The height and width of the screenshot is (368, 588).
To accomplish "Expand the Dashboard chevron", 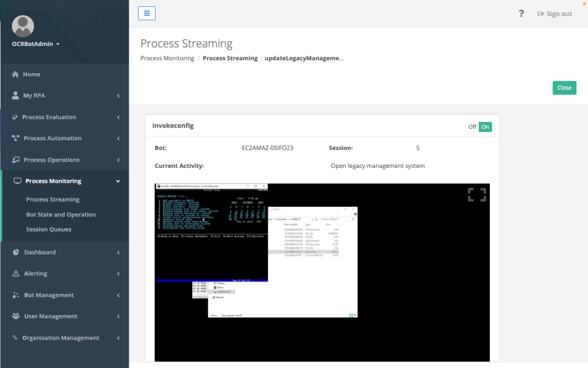I will pos(118,253).
